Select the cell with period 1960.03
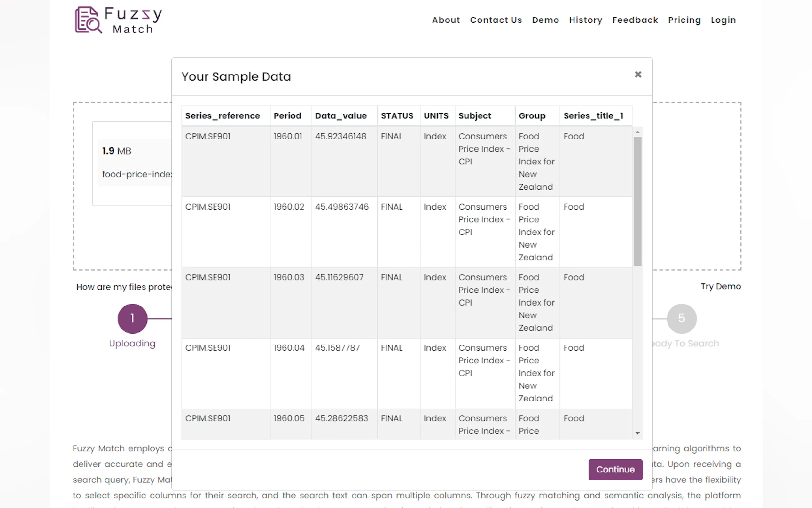812x508 pixels. 289,278
